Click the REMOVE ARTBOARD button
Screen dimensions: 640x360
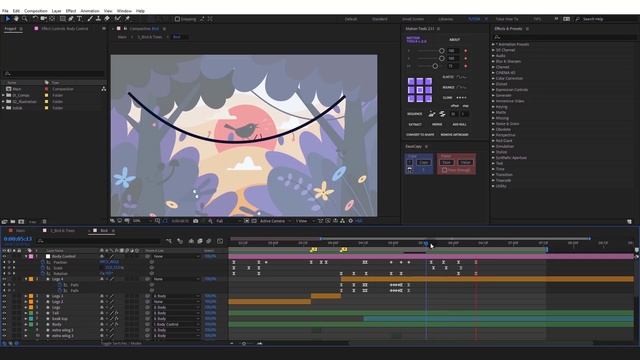454,135
